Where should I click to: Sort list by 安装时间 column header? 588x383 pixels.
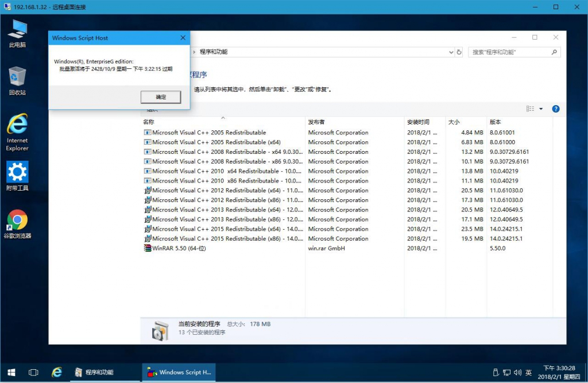(x=425, y=122)
